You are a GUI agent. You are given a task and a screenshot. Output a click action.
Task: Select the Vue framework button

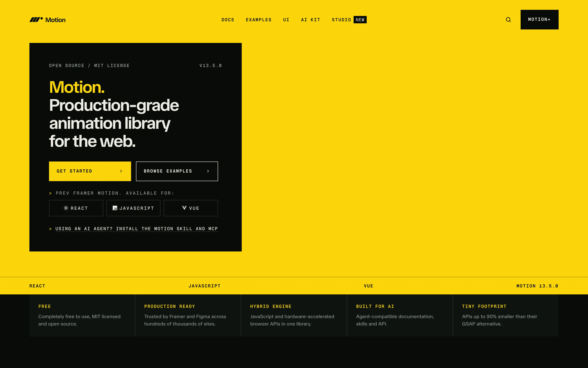191,208
